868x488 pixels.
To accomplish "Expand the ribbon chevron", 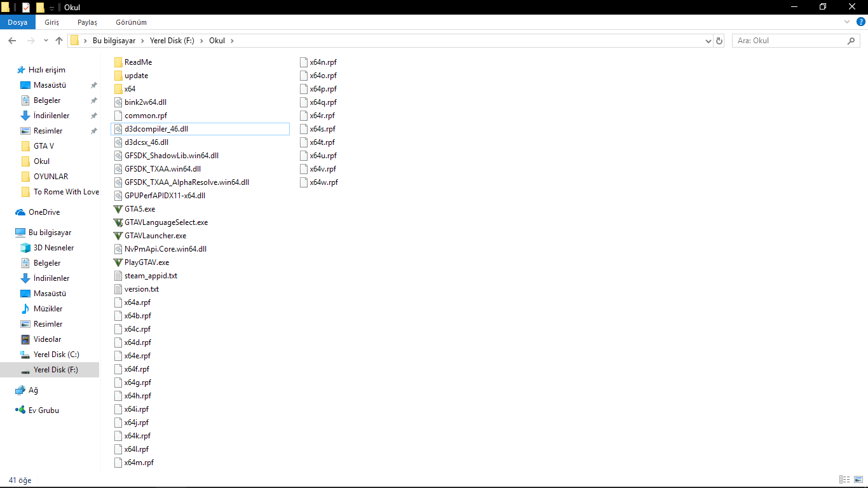I will (x=846, y=22).
